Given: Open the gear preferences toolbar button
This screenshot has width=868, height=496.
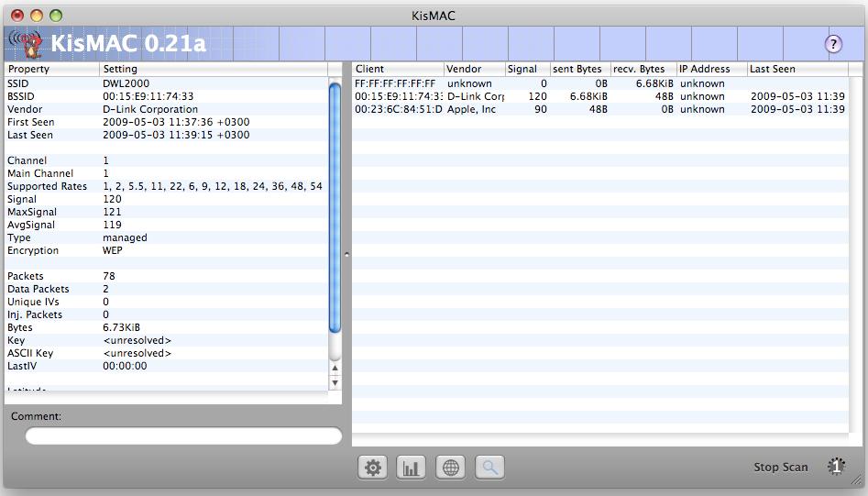Looking at the screenshot, I should tap(372, 468).
